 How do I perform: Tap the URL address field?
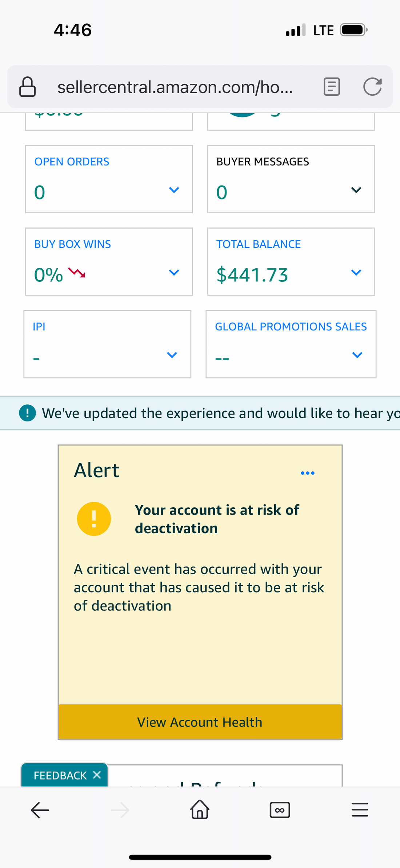pyautogui.click(x=175, y=87)
